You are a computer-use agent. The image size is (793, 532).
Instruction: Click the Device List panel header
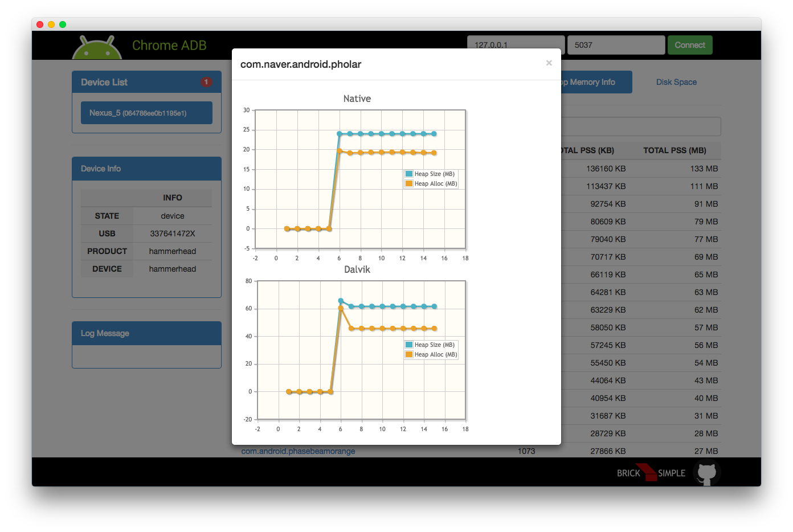click(146, 82)
